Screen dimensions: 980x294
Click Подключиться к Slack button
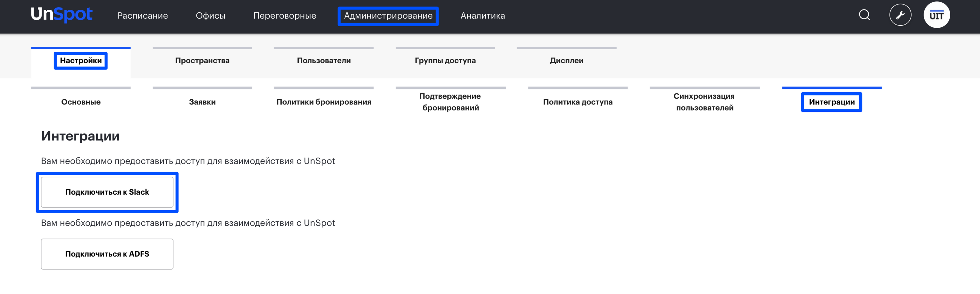pyautogui.click(x=107, y=192)
